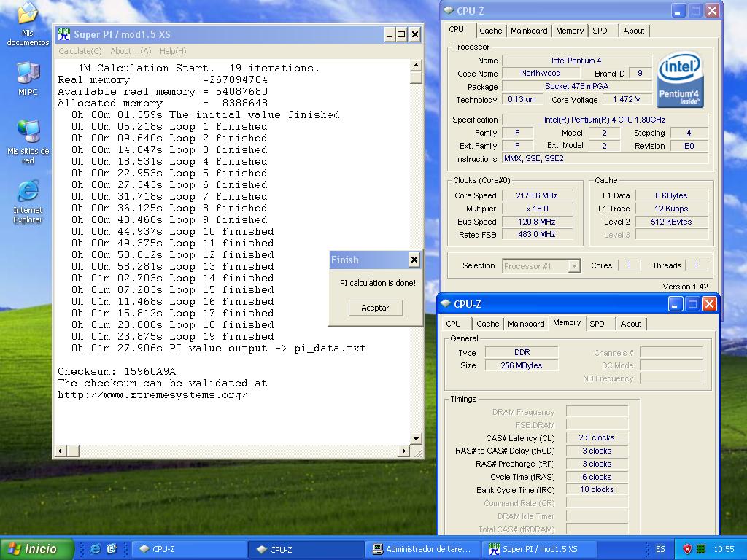The image size is (747, 560).
Task: Click Rated FSB value 483.0 MHz
Action: pyautogui.click(x=536, y=234)
